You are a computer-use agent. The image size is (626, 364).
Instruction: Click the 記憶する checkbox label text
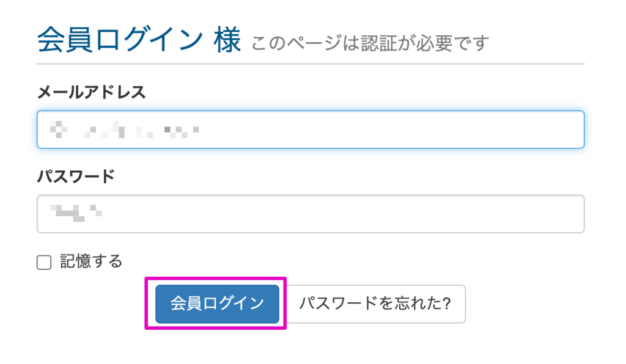(x=91, y=262)
